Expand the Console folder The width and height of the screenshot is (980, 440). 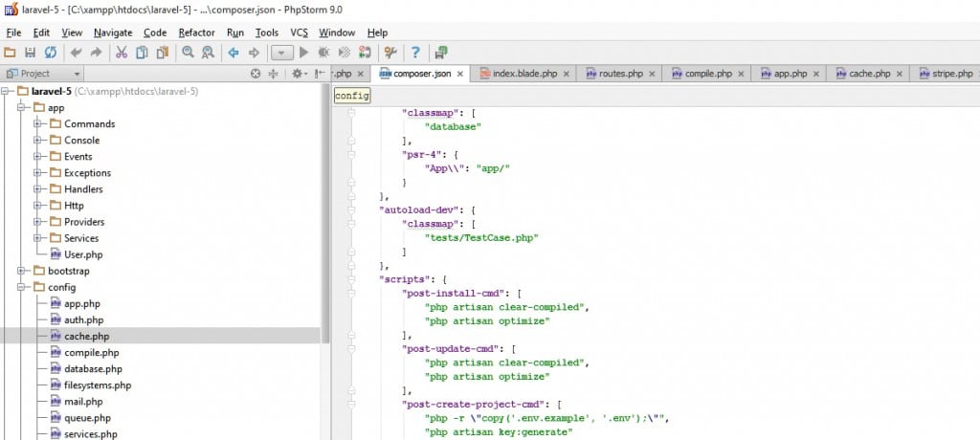pos(38,140)
